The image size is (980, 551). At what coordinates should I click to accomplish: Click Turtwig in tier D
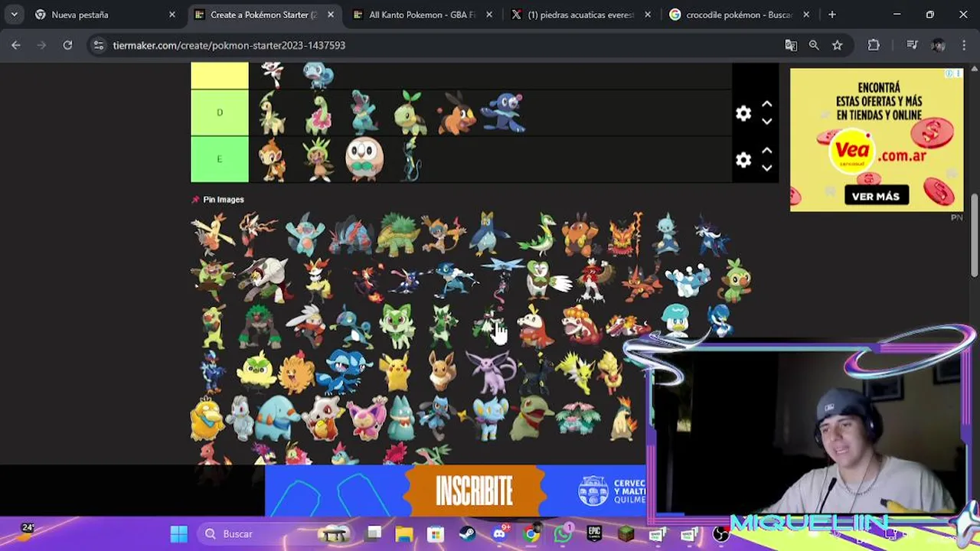coord(410,112)
